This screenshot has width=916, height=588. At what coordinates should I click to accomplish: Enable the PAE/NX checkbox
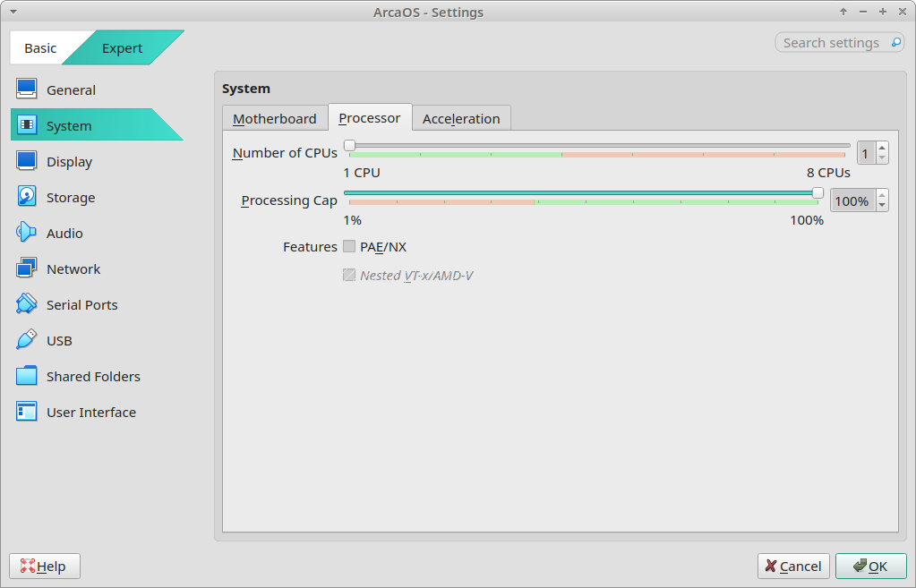(349, 246)
